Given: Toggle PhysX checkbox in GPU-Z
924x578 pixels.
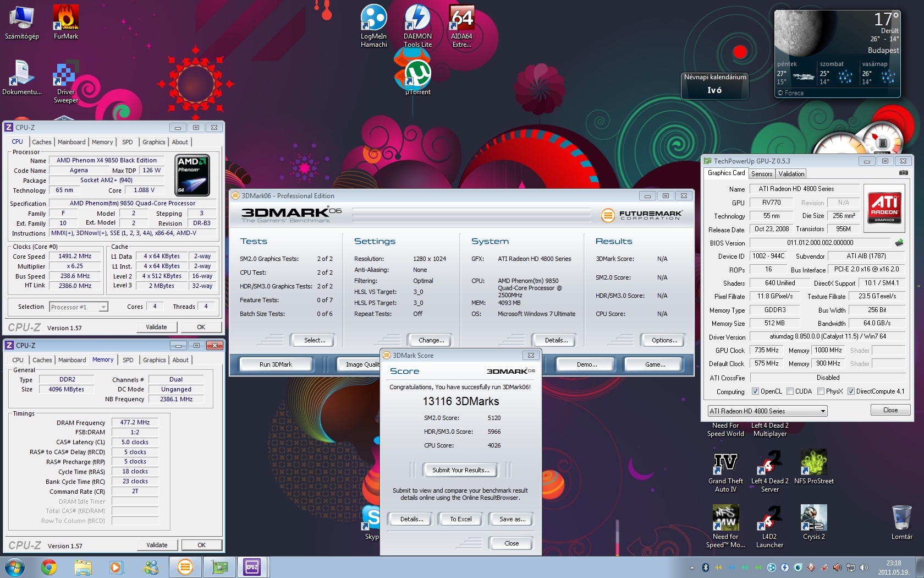Looking at the screenshot, I should [821, 391].
